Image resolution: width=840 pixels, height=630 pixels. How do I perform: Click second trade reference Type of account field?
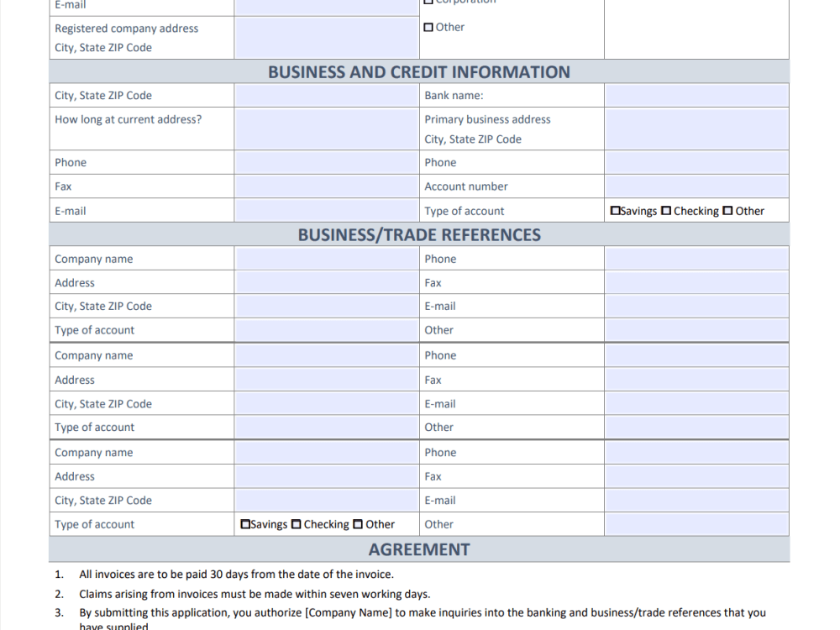coord(327,427)
